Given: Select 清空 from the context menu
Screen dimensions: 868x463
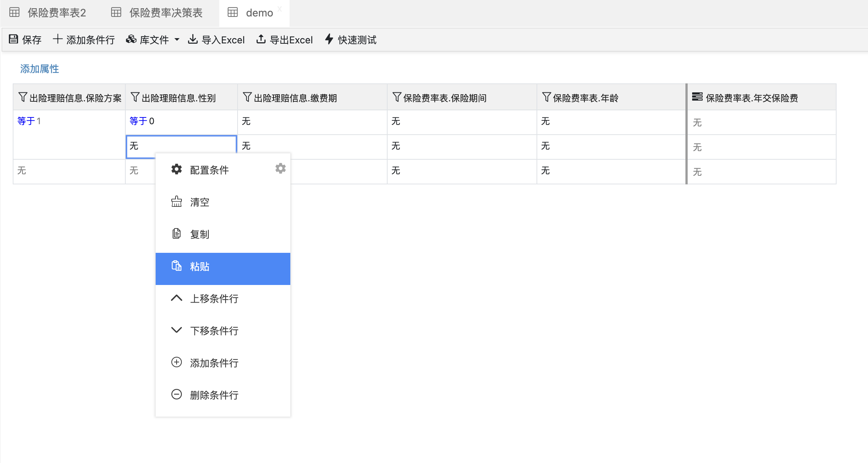Looking at the screenshot, I should (x=200, y=202).
